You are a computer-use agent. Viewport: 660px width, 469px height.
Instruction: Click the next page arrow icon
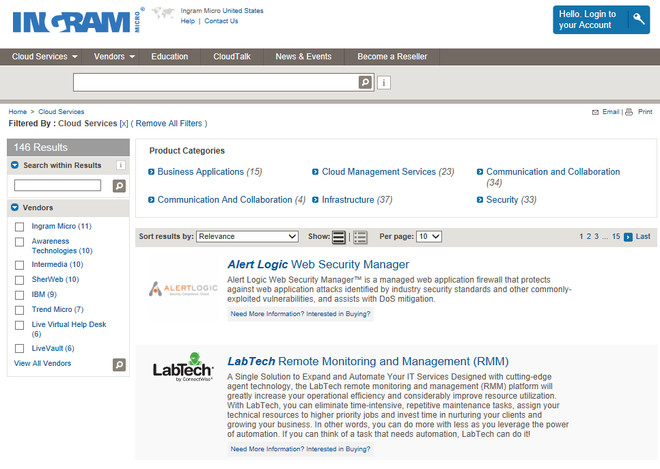[628, 237]
